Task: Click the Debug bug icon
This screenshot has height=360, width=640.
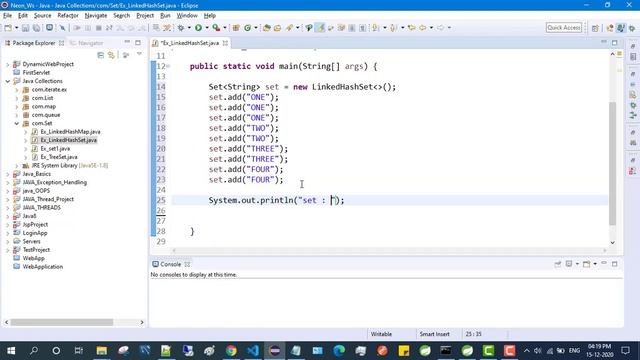Action: pos(180,28)
